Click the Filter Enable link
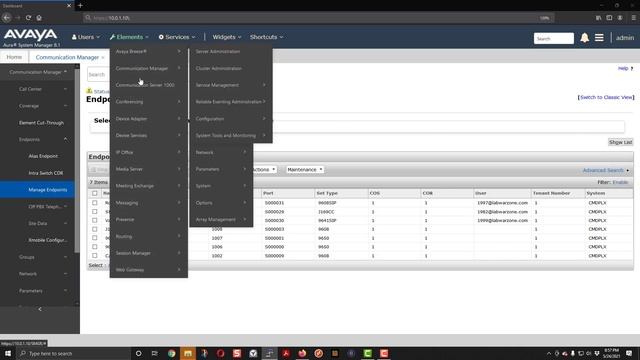Screen dimensions: 640x360 [620, 182]
